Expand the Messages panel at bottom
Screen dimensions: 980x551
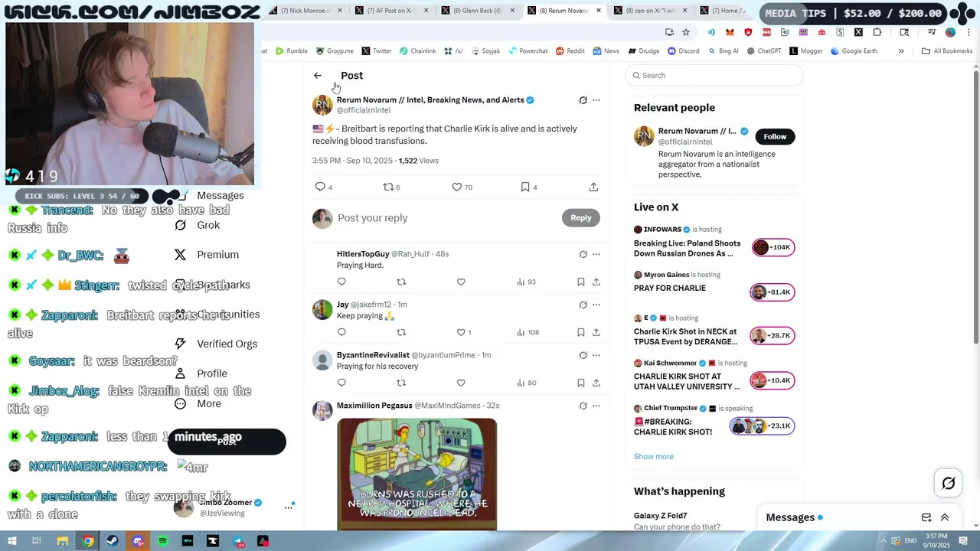945,517
